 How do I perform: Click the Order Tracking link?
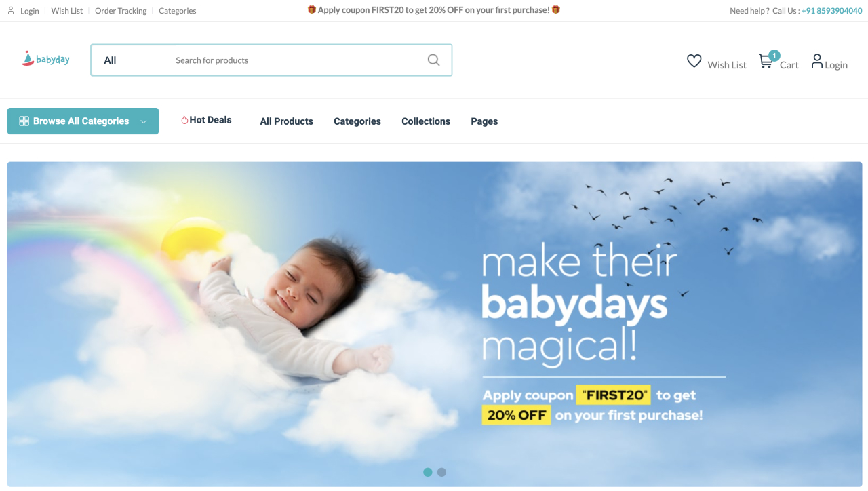click(x=121, y=11)
